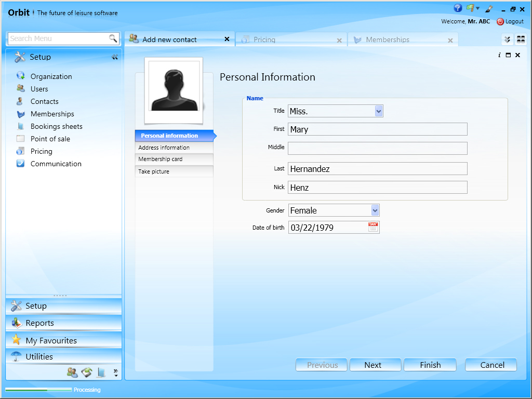Open the green flag dropdown icon
Image resolution: width=532 pixels, height=399 pixels.
(473, 8)
